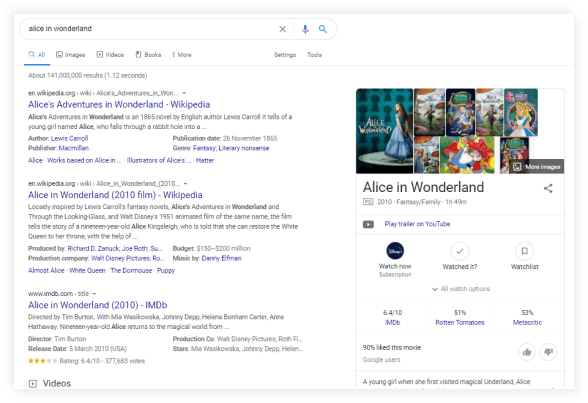
Task: Switch to the Images search tab
Action: click(70, 55)
